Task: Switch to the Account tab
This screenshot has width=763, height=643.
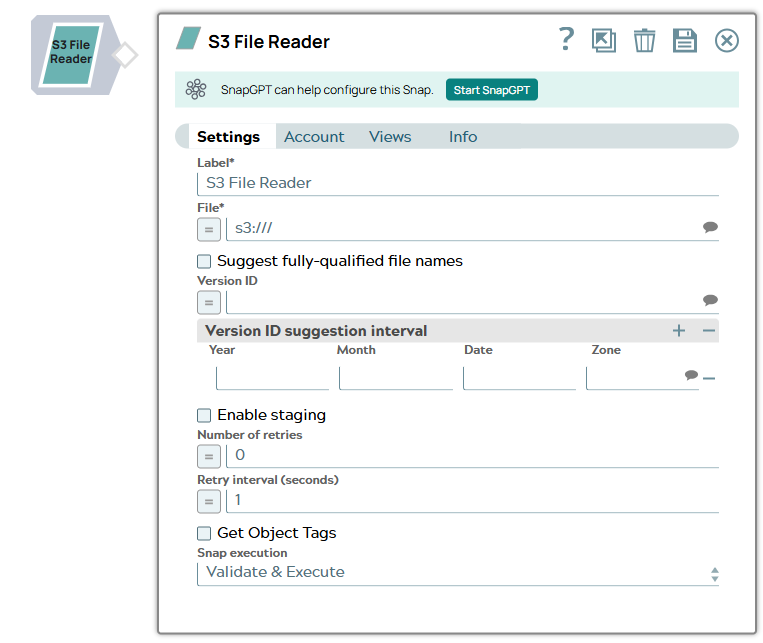Action: 314,137
